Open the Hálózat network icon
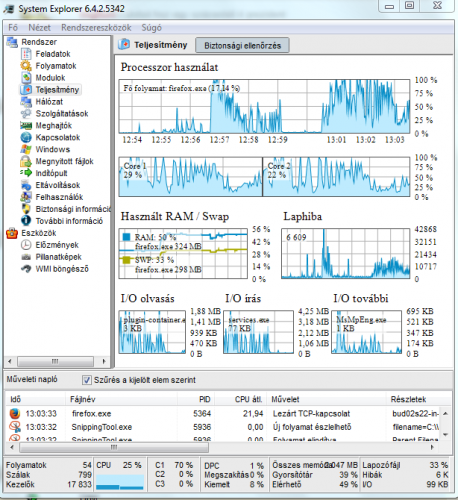 [x=26, y=102]
